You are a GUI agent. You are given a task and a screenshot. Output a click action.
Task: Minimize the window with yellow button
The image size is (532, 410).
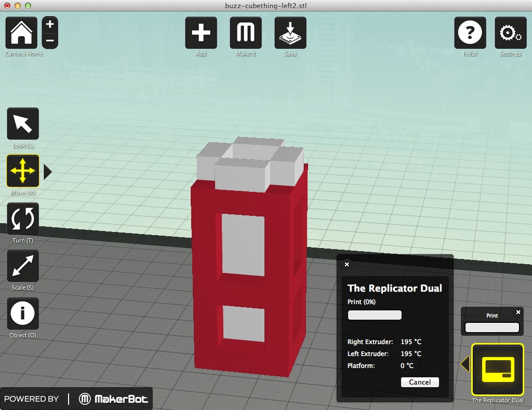click(x=18, y=5)
